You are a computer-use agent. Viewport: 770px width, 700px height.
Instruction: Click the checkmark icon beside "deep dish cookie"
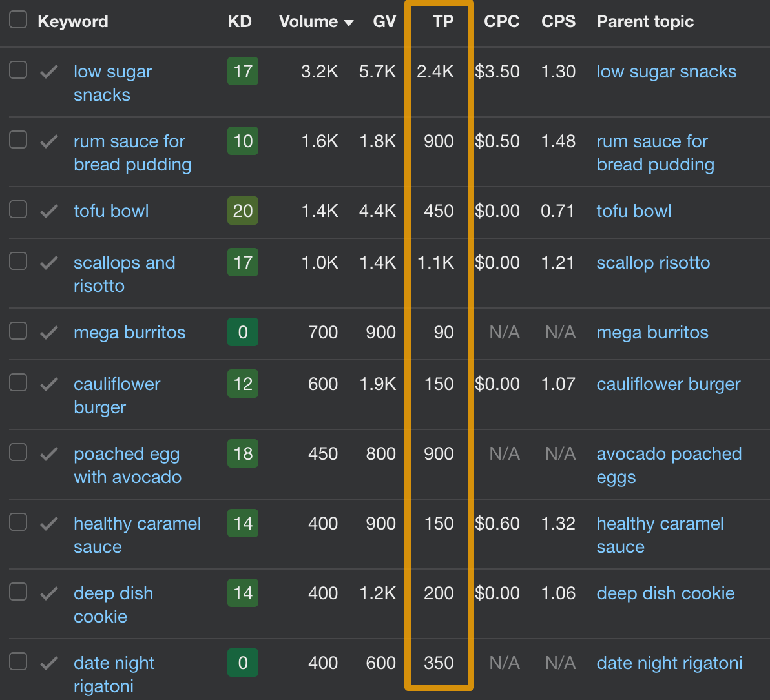(48, 593)
